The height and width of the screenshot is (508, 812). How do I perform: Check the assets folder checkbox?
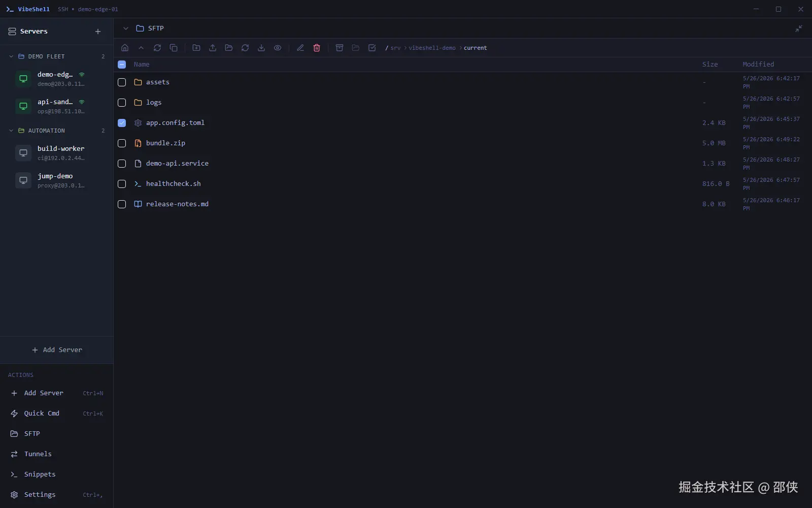pyautogui.click(x=122, y=82)
